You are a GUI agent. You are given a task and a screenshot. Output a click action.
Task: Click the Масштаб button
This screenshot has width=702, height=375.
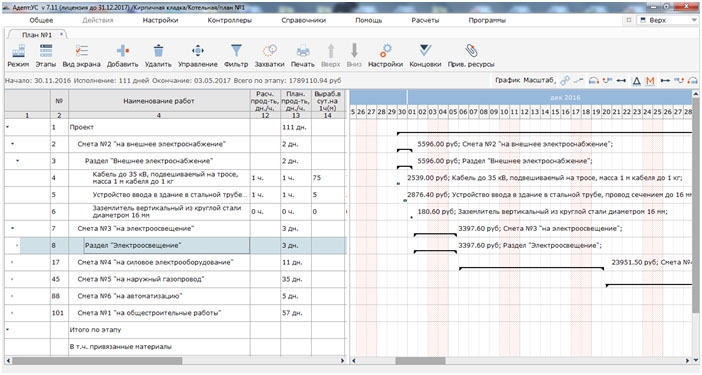click(539, 81)
